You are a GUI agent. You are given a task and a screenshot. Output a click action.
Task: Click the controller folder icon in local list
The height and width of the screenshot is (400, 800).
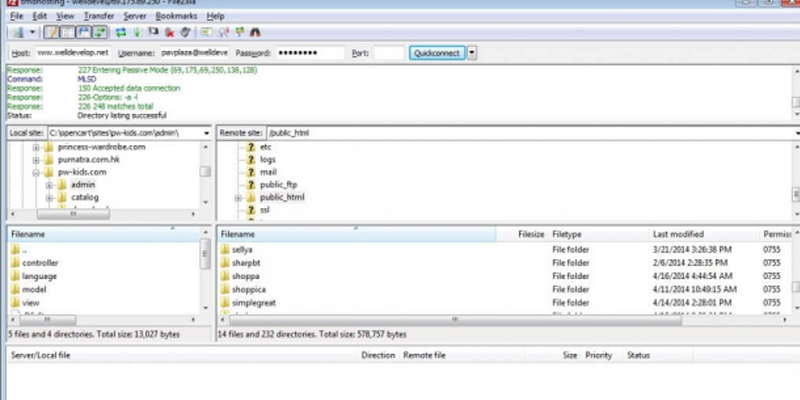tap(14, 263)
